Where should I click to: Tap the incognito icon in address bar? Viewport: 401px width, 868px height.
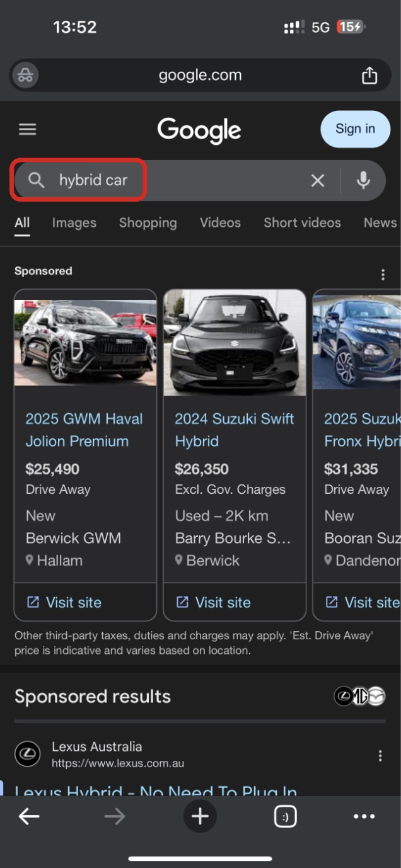(26, 76)
